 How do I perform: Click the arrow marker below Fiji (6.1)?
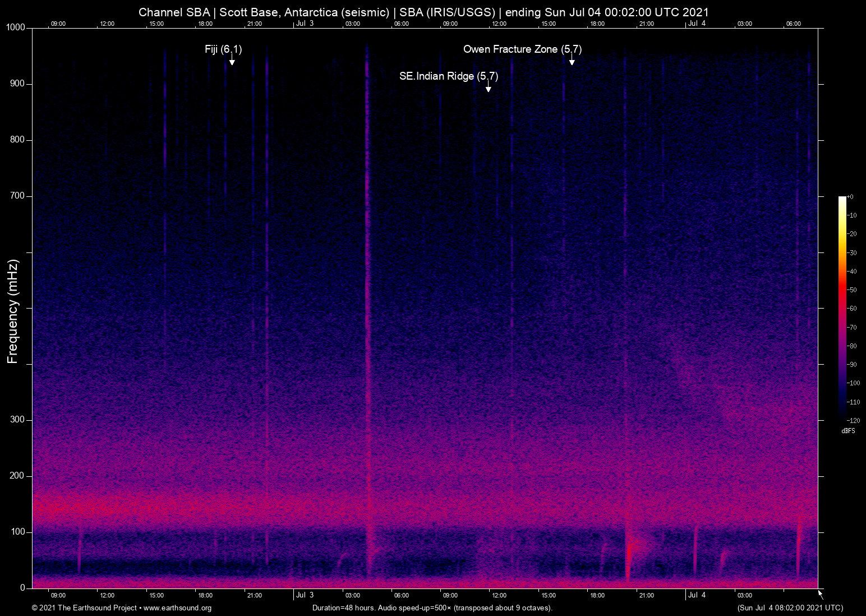[232, 61]
